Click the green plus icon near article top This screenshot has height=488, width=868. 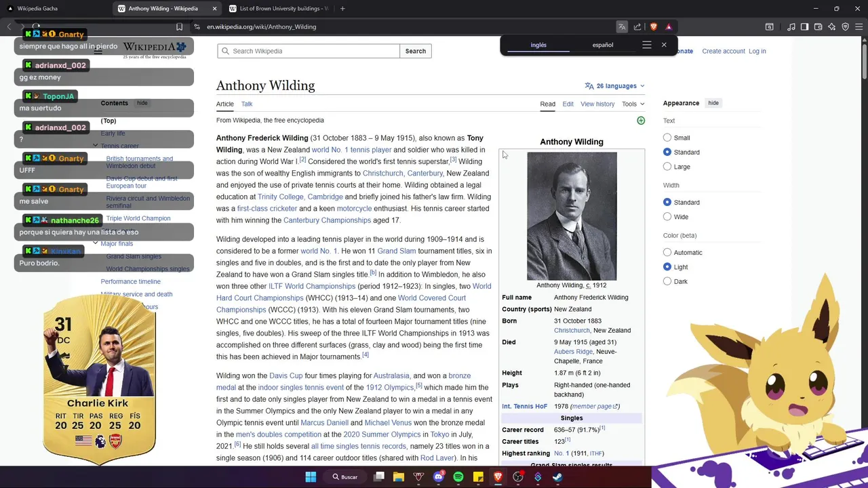pos(641,121)
